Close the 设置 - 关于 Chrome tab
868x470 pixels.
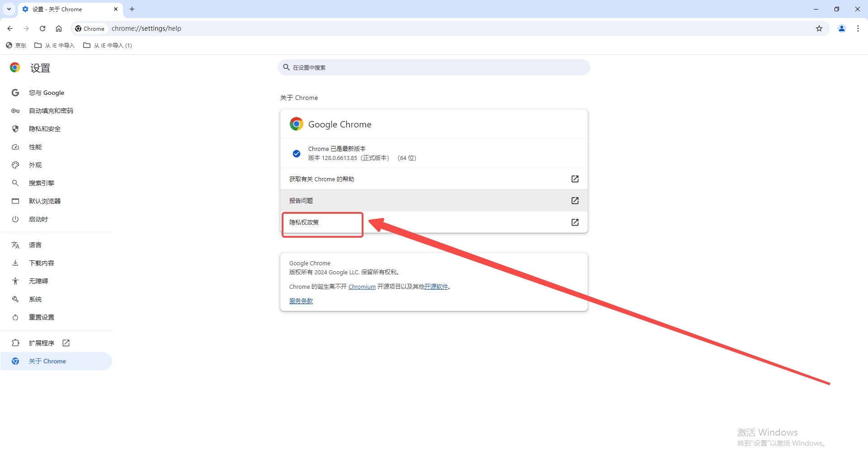[116, 9]
